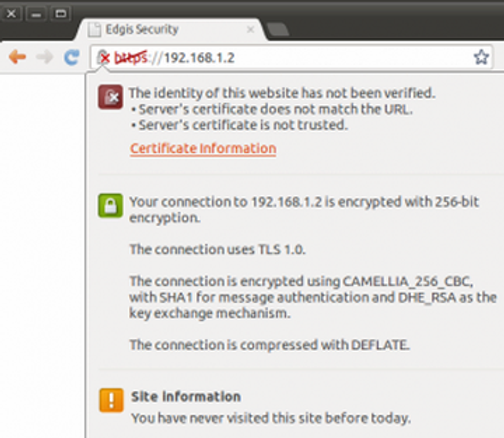Click "You have never visited this site before today."
The height and width of the screenshot is (438, 504).
271,418
